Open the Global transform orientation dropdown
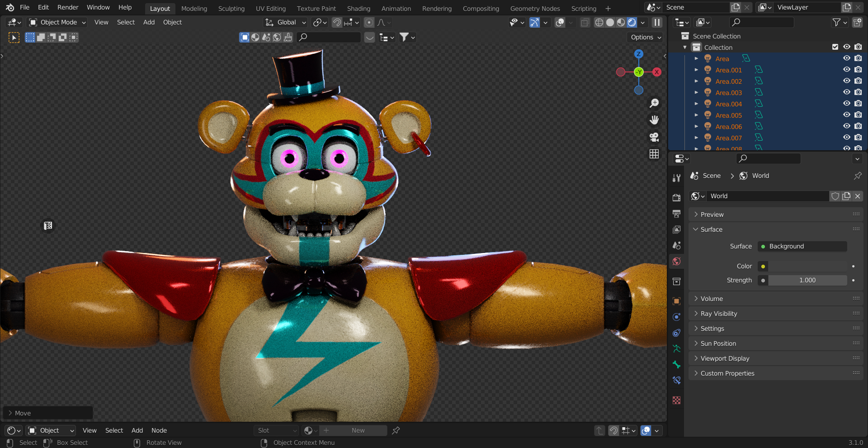868x448 pixels. tap(286, 22)
